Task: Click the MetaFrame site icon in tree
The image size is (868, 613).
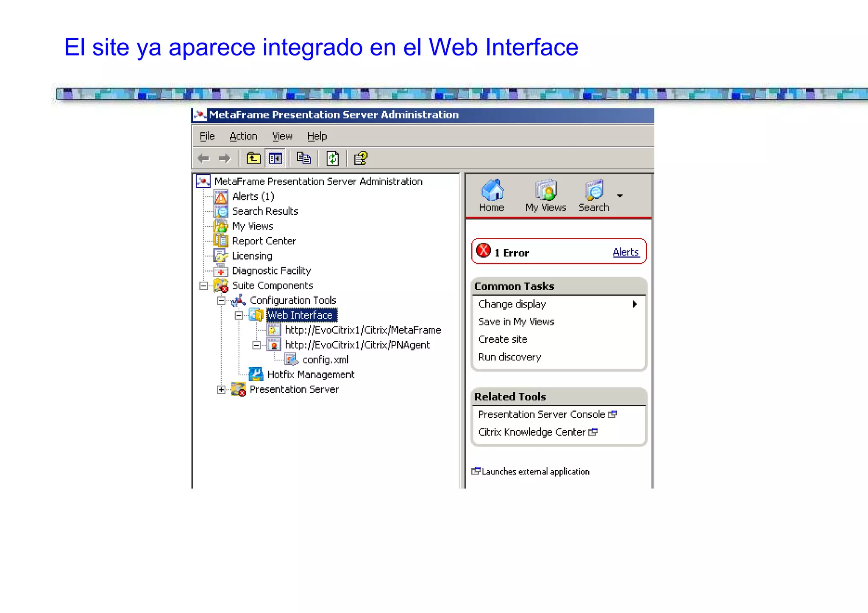Action: pyautogui.click(x=274, y=330)
